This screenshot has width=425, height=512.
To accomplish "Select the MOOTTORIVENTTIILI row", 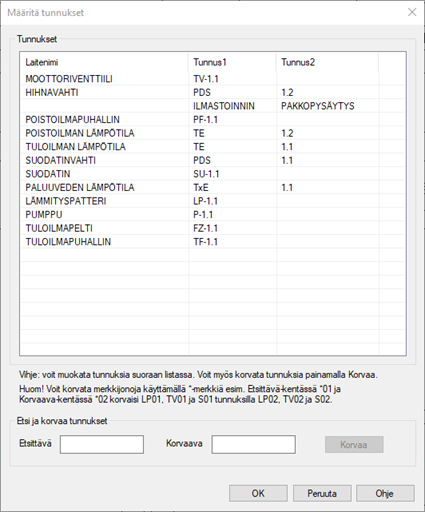I will pyautogui.click(x=213, y=79).
